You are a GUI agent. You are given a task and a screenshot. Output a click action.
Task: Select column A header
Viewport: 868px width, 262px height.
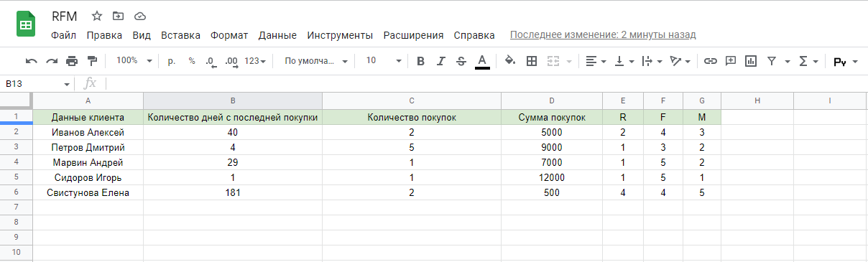(88, 101)
